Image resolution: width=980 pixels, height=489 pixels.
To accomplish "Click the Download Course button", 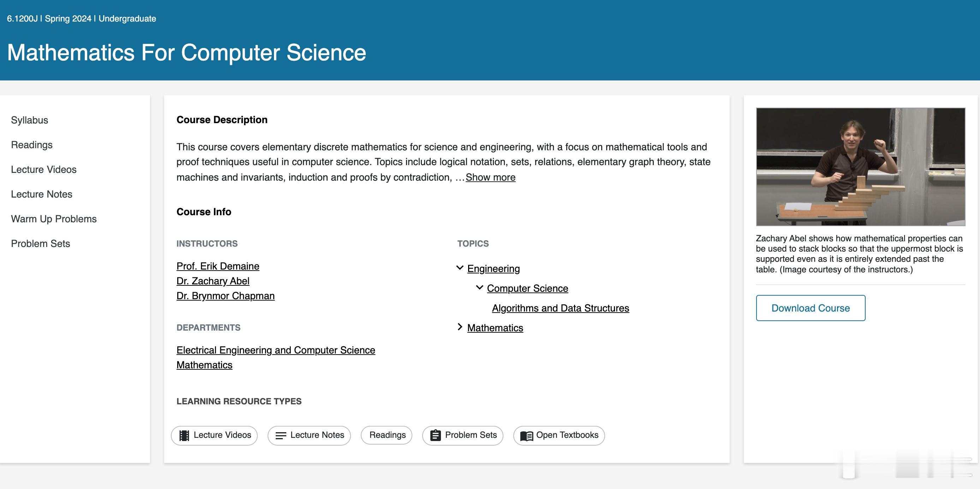I will [x=810, y=308].
